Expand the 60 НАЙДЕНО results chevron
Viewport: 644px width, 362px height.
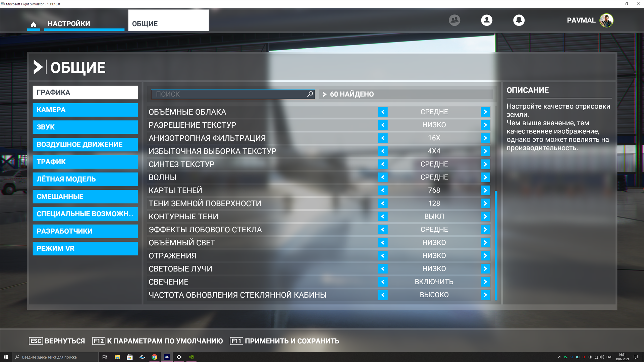point(324,94)
